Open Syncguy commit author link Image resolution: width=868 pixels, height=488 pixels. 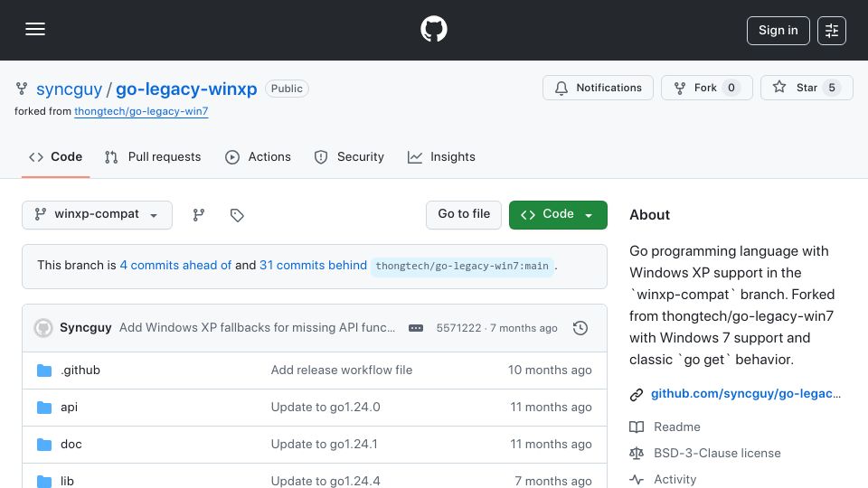(x=86, y=327)
